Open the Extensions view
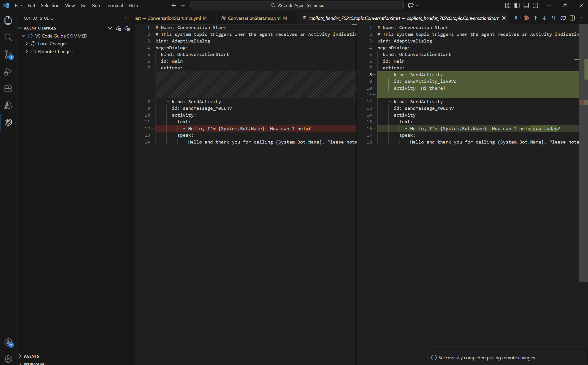This screenshot has height=365, width=588. coord(8,89)
